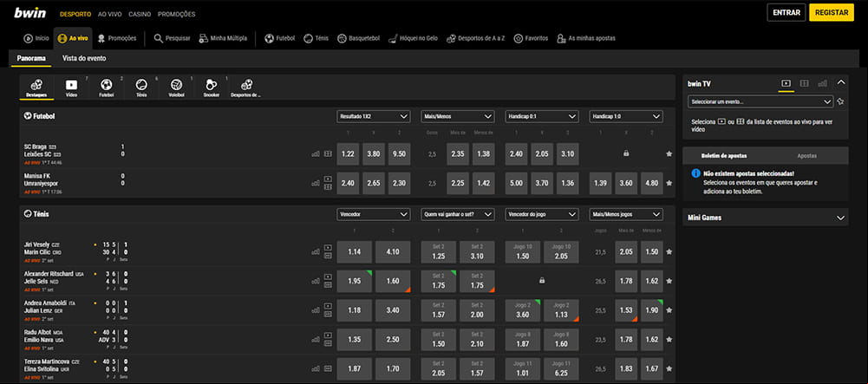Viewport: 868px width, 384px height.
Task: Favorite the Martincova vs Svitolina match
Action: click(x=669, y=368)
